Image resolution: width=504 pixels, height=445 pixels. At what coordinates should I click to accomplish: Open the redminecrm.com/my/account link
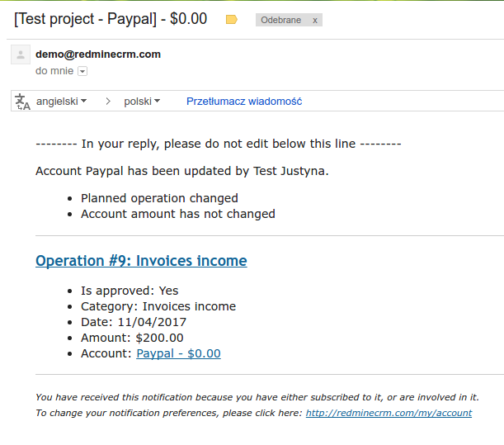[389, 413]
